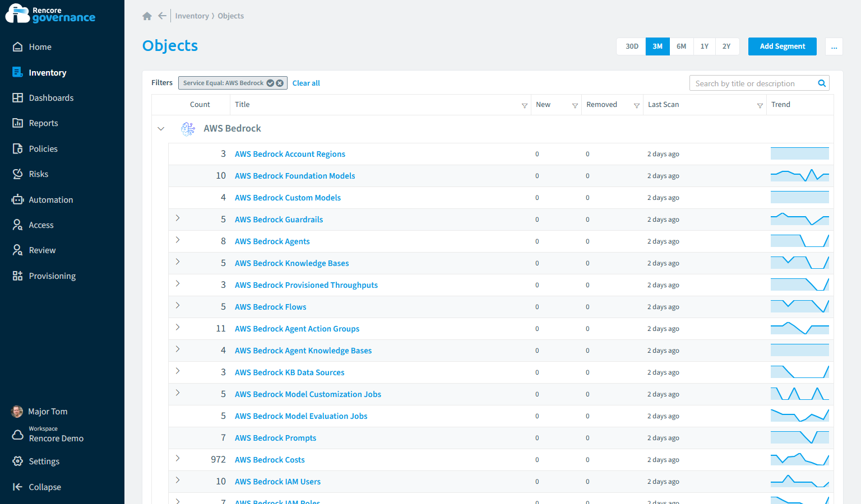Open the Review person icon
The height and width of the screenshot is (504, 861).
click(x=18, y=250)
